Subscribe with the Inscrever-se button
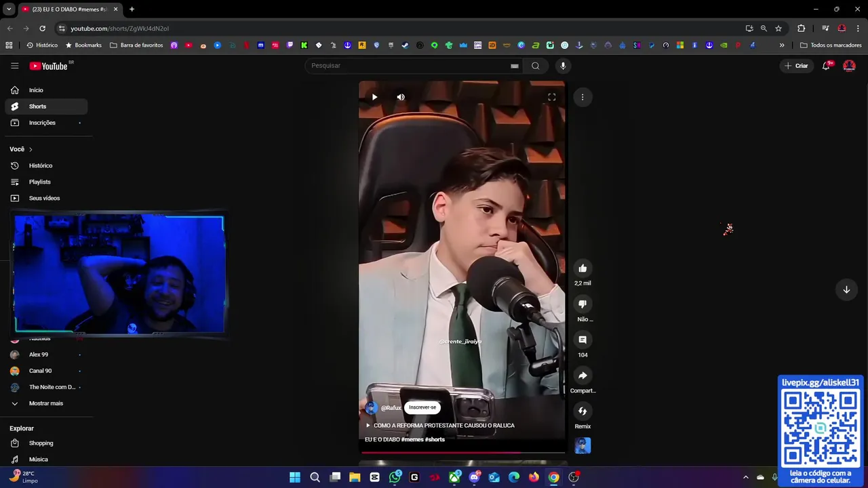The width and height of the screenshot is (868, 488). pos(422,407)
